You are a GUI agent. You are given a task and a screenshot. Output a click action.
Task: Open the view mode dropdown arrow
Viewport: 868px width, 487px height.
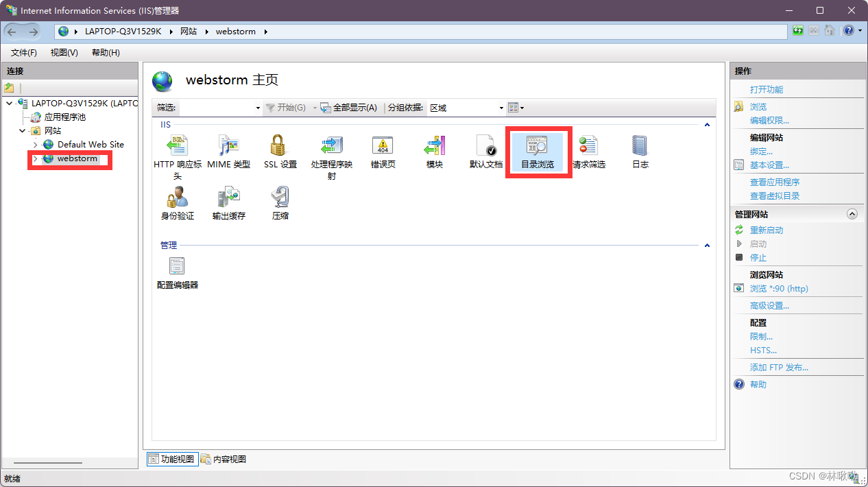click(x=522, y=108)
